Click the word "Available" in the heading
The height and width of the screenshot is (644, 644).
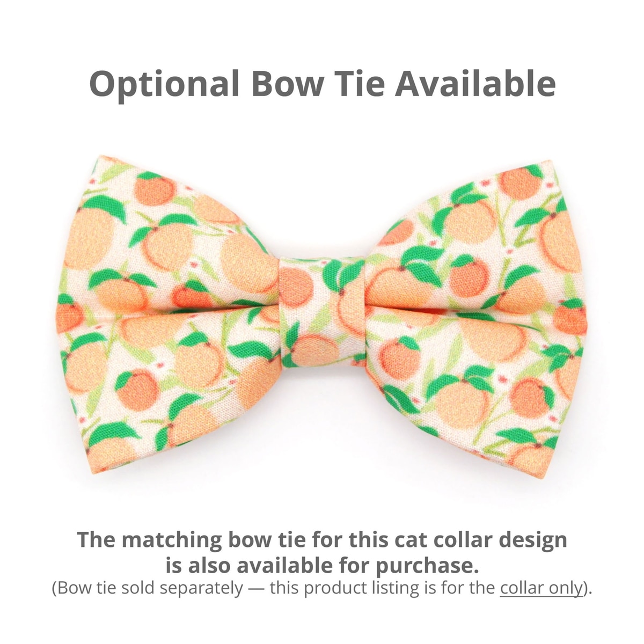click(x=475, y=84)
